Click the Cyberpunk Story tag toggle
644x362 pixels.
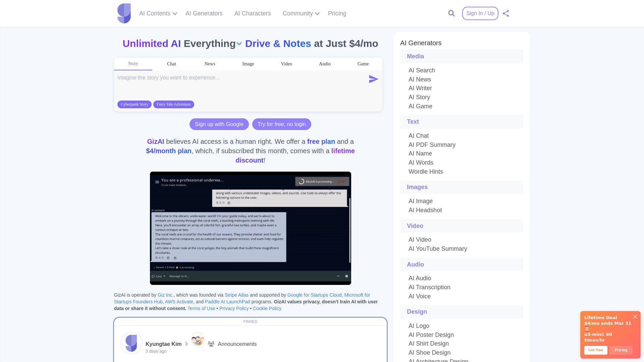[135, 104]
